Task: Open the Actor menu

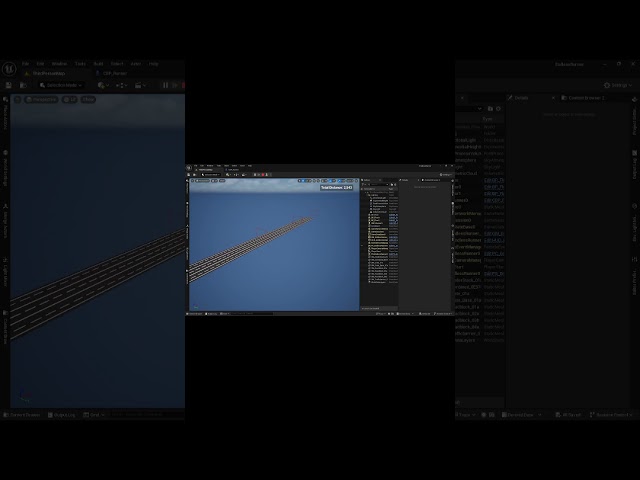Action: tap(136, 64)
